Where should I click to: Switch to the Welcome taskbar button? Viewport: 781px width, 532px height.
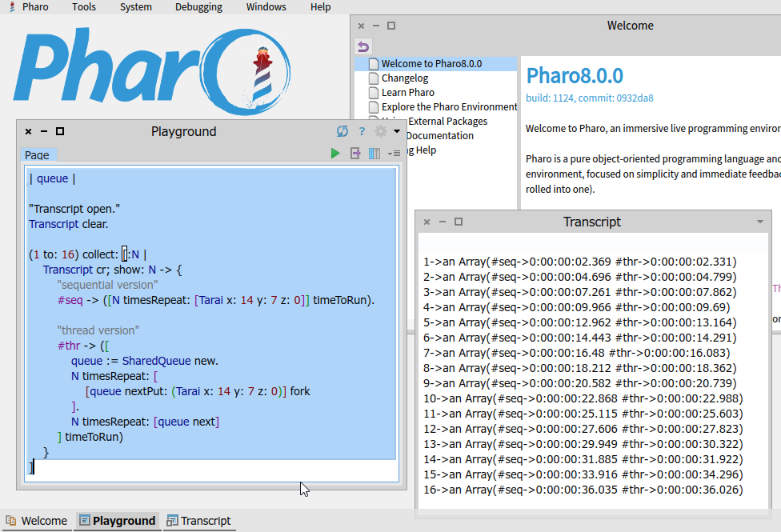(36, 521)
